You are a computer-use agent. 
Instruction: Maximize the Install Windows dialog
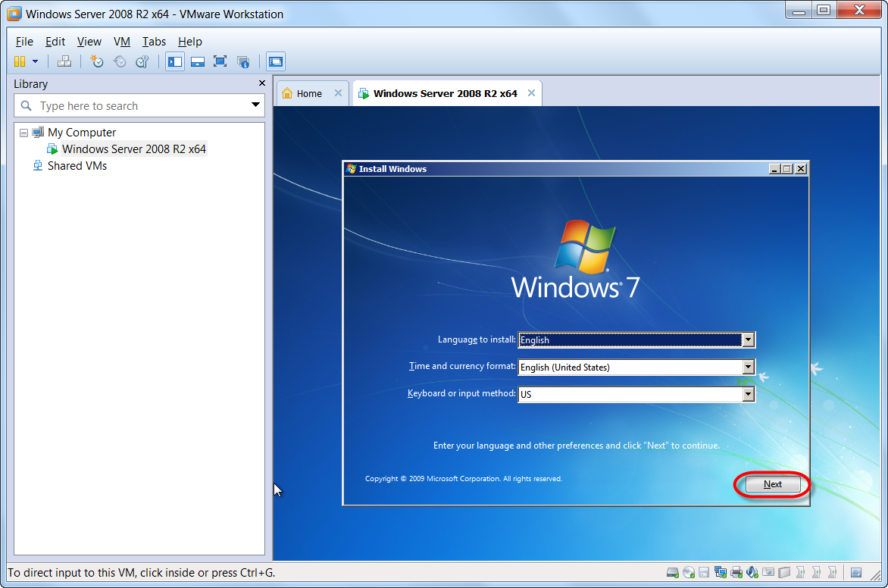787,169
